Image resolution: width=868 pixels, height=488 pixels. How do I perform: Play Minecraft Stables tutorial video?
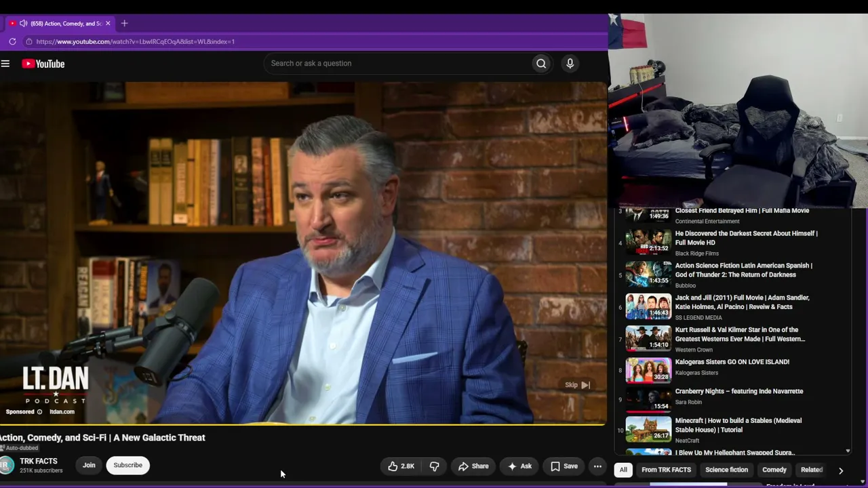(x=738, y=425)
